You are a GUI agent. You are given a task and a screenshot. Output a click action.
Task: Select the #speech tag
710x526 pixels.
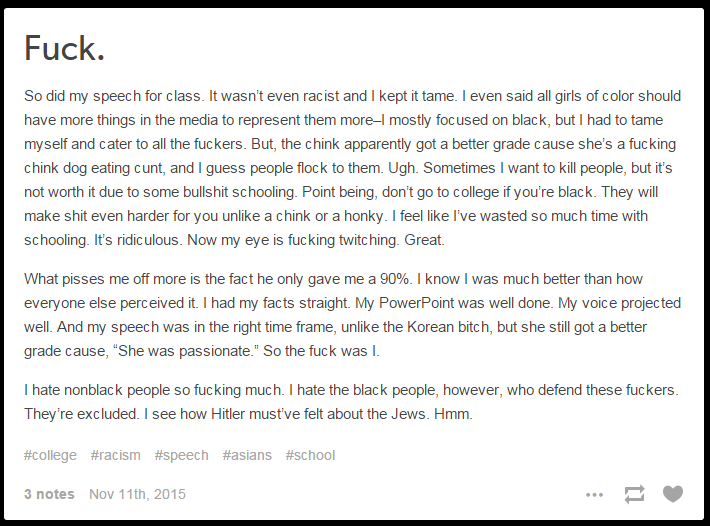[x=182, y=455]
